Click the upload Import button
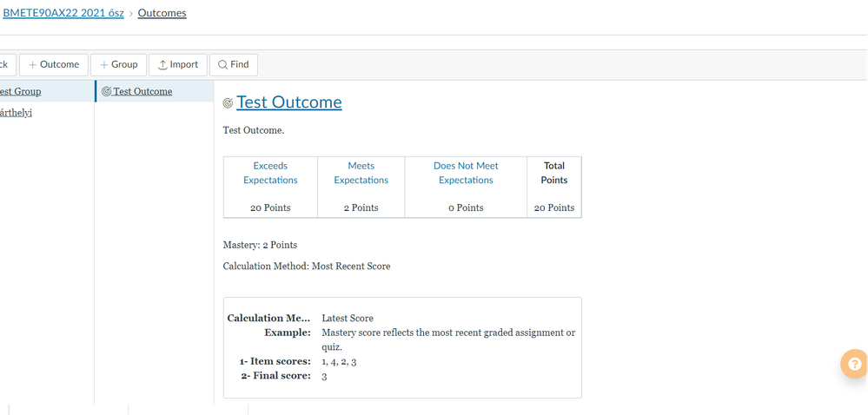The image size is (868, 415). (178, 64)
